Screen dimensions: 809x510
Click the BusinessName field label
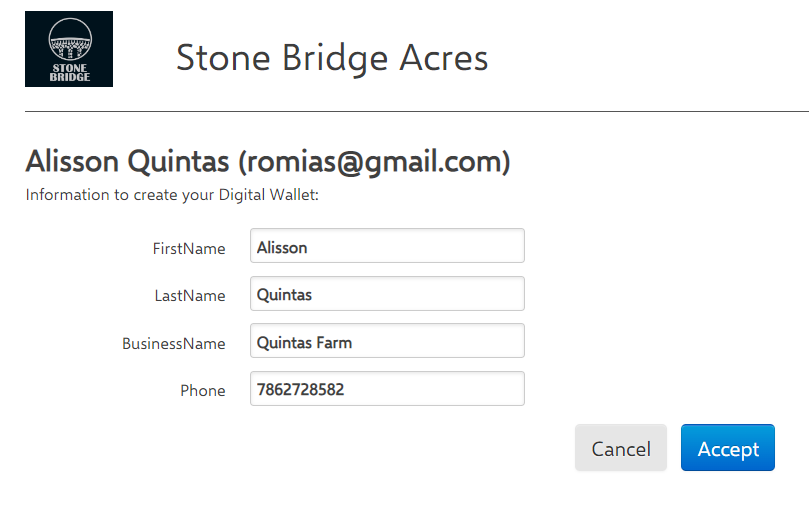(173, 343)
